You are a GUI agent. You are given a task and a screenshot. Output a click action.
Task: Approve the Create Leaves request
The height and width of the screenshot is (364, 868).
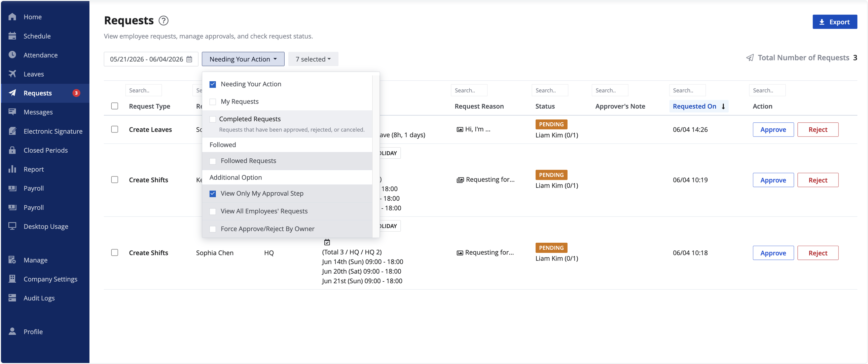pyautogui.click(x=773, y=130)
